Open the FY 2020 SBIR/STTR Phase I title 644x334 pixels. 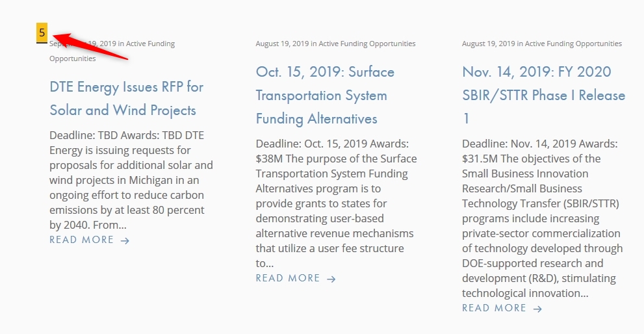pos(543,96)
